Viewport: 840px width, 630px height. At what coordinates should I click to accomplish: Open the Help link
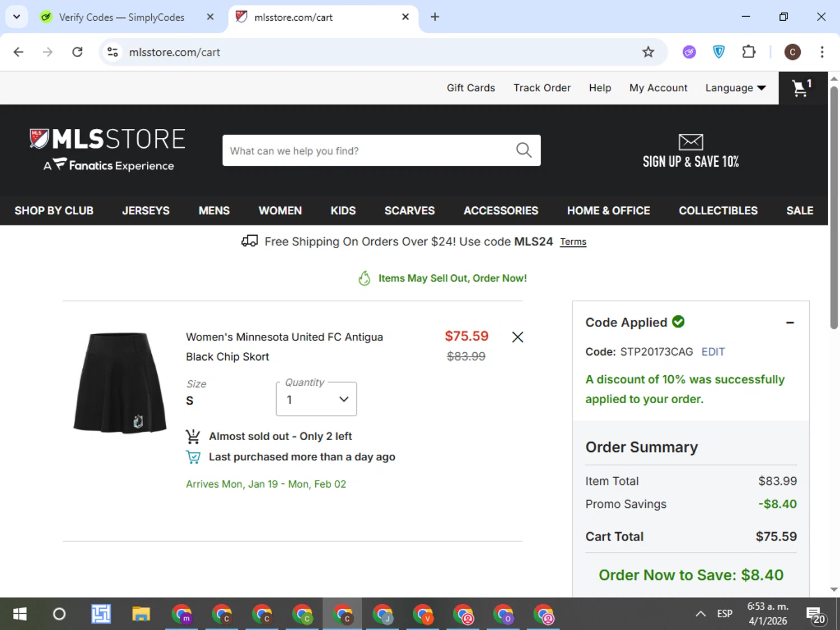coord(600,88)
